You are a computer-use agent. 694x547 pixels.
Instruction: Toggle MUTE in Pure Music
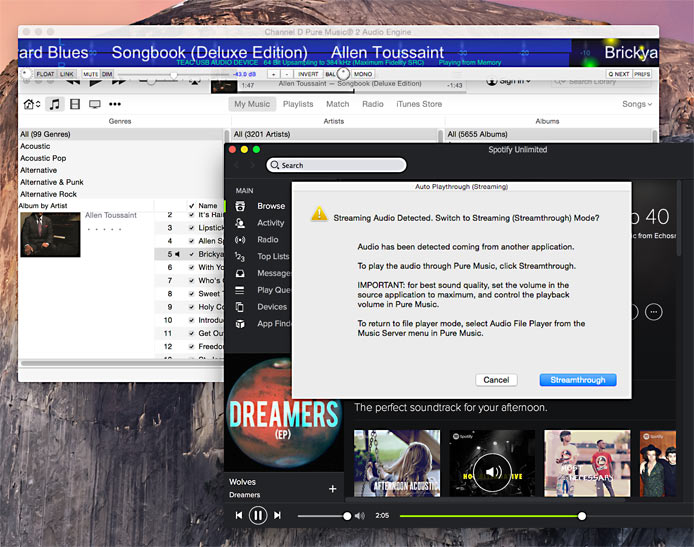[90, 74]
